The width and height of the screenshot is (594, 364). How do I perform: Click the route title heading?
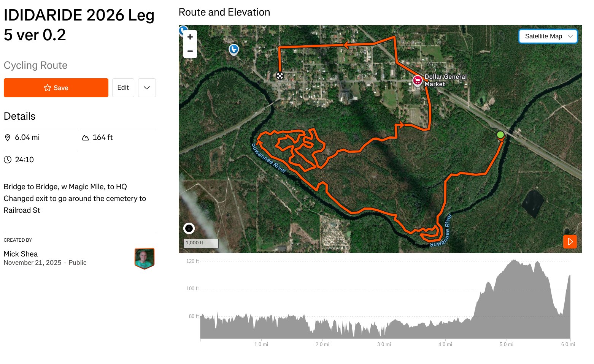point(79,25)
